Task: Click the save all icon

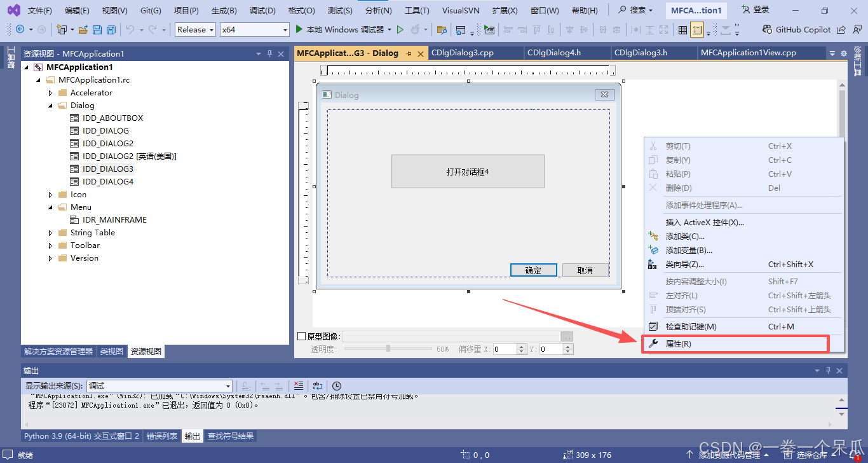Action: [x=111, y=29]
